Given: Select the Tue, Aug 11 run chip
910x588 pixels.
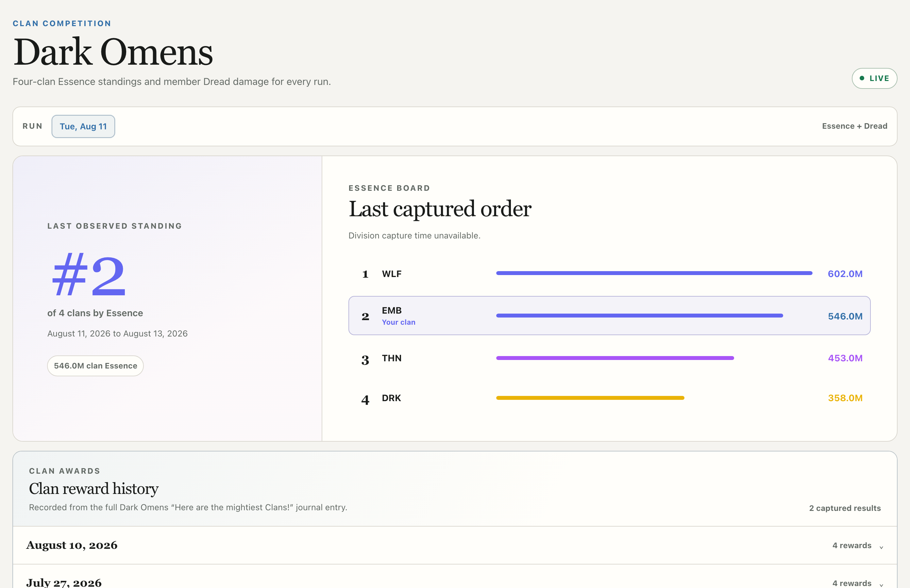Looking at the screenshot, I should pyautogui.click(x=83, y=126).
